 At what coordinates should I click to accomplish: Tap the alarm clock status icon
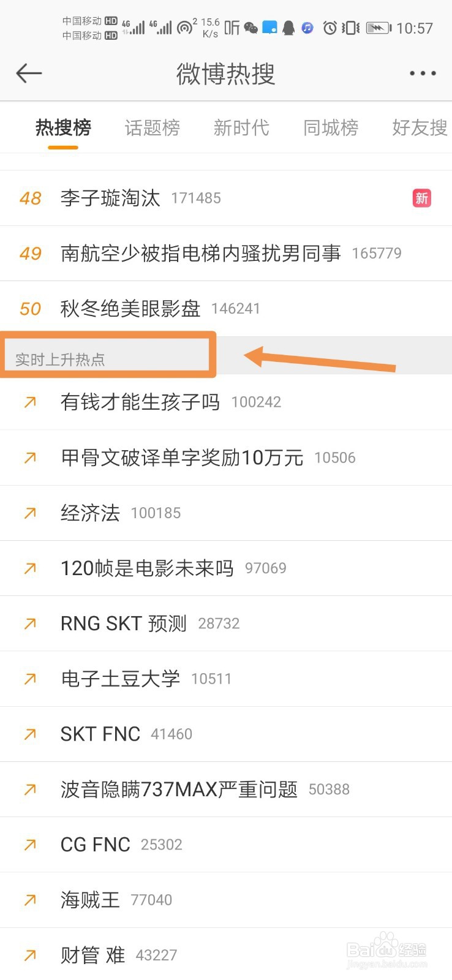click(330, 28)
